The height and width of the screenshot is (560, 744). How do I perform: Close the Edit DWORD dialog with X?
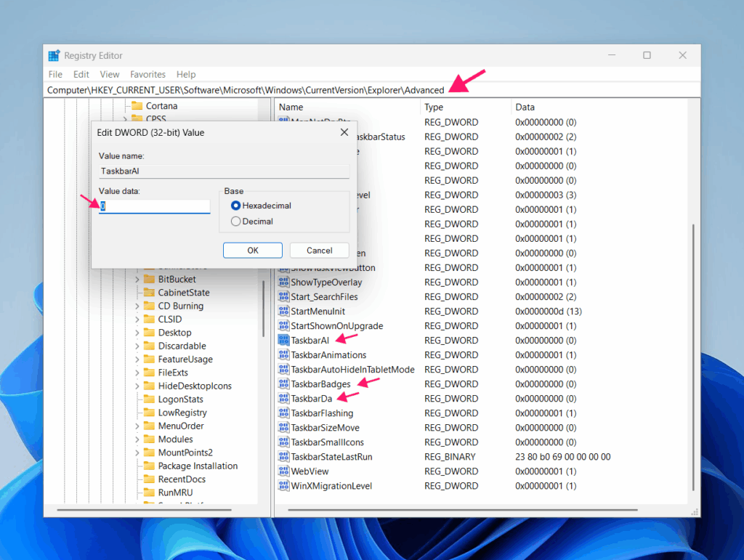pyautogui.click(x=344, y=132)
